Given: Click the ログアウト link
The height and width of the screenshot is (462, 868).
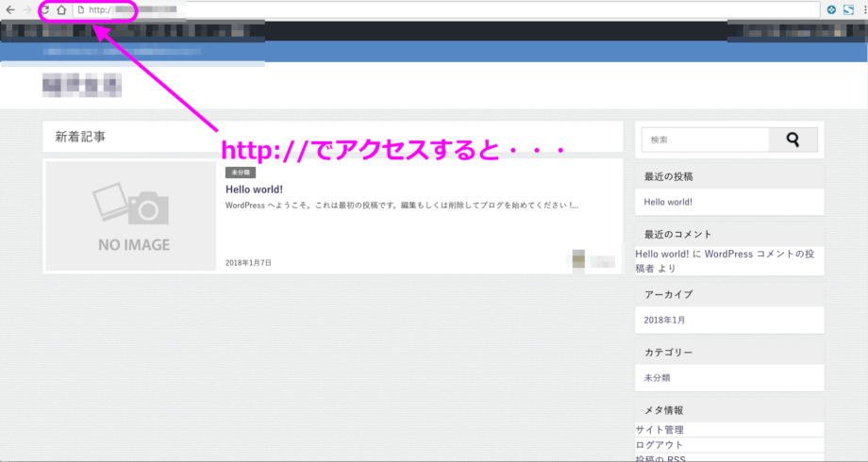Looking at the screenshot, I should (x=659, y=444).
